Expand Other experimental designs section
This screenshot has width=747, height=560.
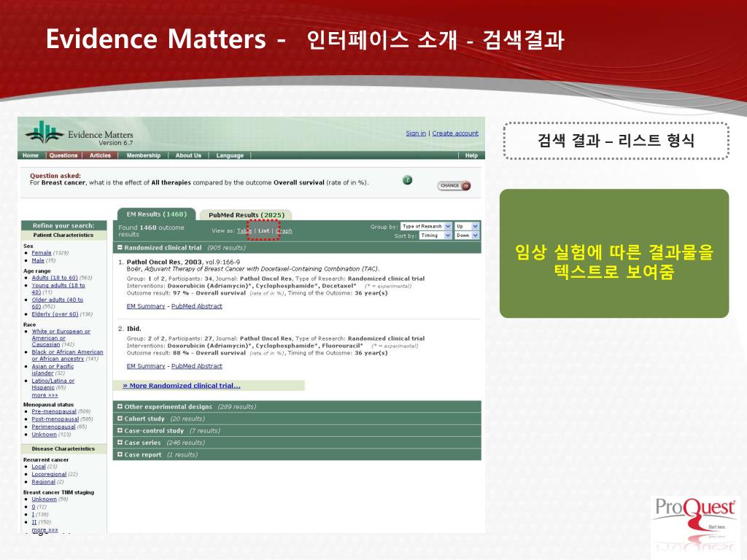[120, 407]
